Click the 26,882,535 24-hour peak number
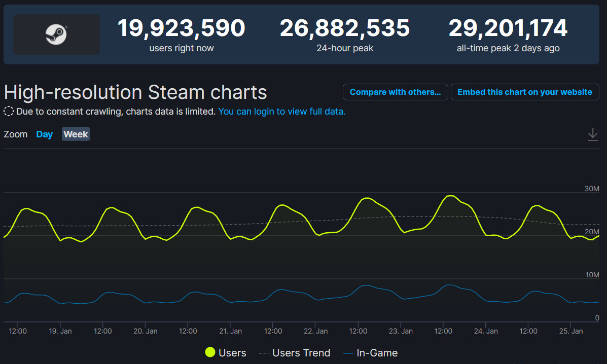 pos(345,28)
